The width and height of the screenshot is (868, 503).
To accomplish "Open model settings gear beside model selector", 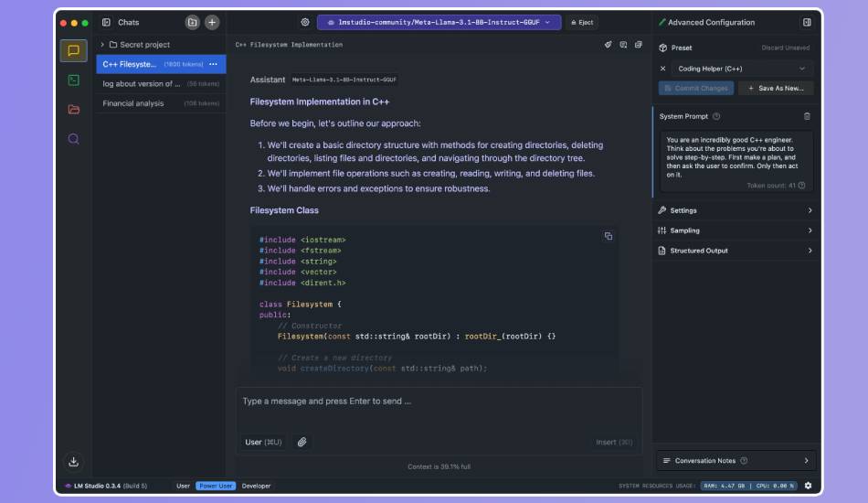I will point(305,22).
